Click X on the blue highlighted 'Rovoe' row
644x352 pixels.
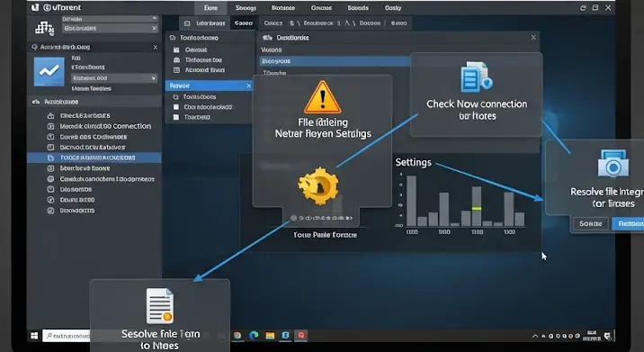coord(248,86)
